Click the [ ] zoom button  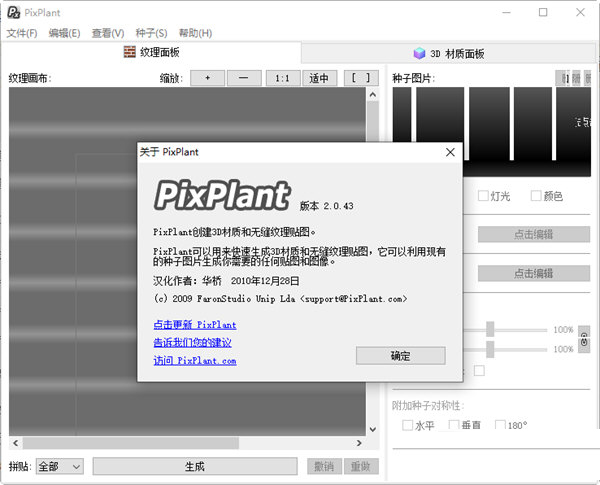pos(361,78)
